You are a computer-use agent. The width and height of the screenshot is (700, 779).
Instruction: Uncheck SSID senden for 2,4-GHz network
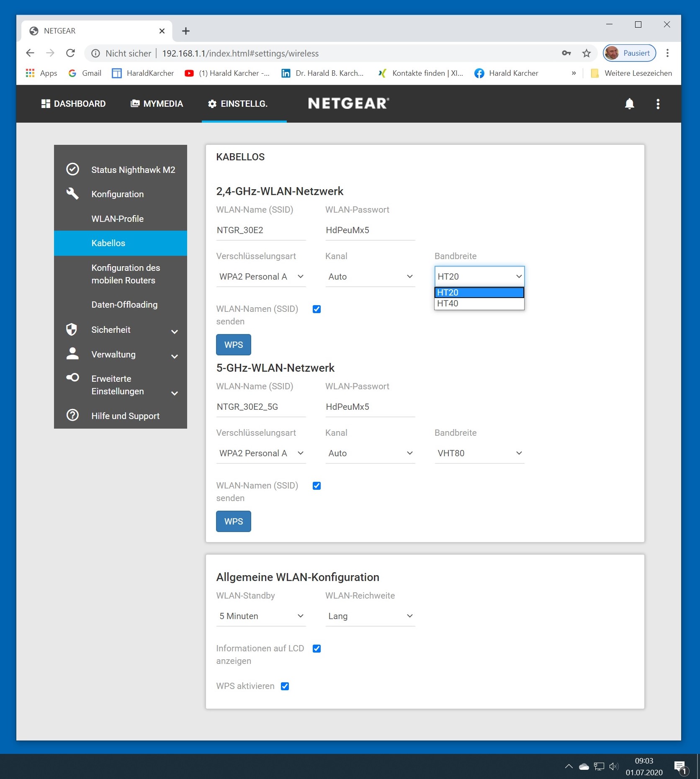point(317,309)
